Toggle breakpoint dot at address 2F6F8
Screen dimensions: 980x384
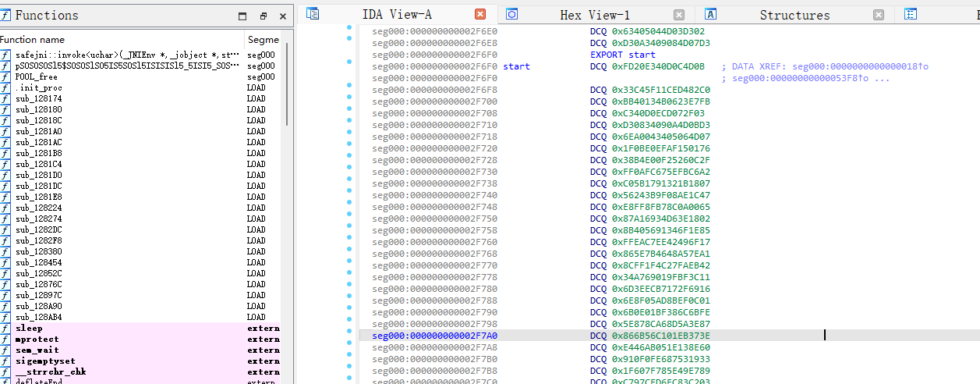[x=349, y=90]
